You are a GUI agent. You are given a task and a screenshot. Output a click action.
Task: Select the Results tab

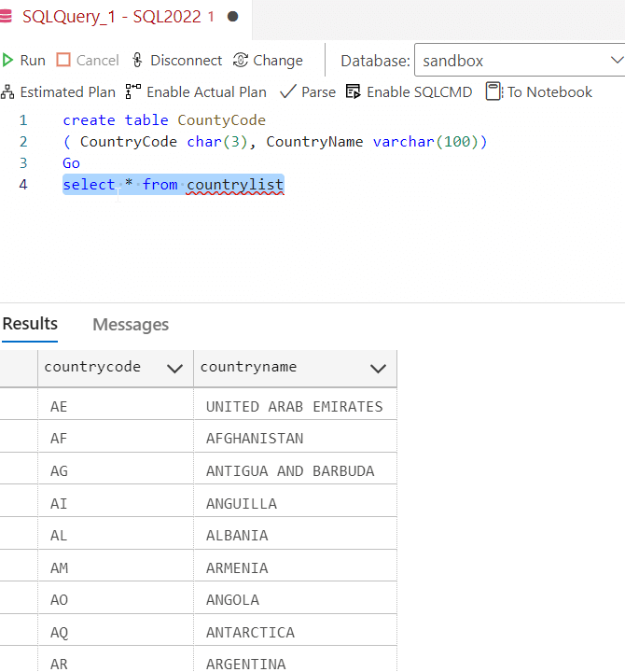pos(30,324)
